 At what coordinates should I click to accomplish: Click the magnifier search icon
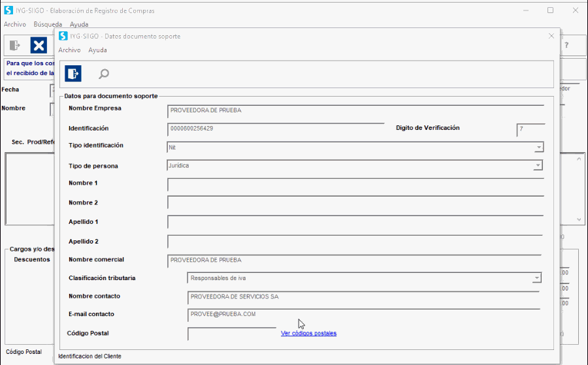(x=103, y=74)
